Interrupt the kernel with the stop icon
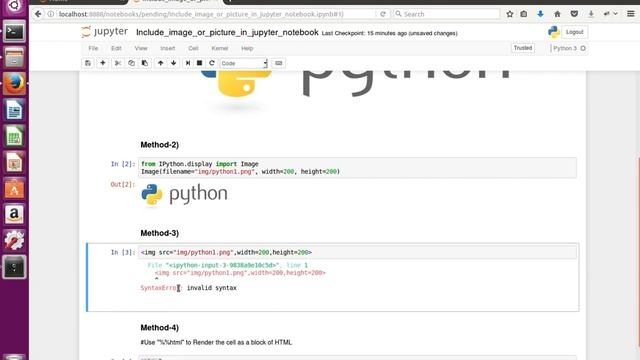Image resolution: width=640 pixels, height=360 pixels. (x=200, y=63)
